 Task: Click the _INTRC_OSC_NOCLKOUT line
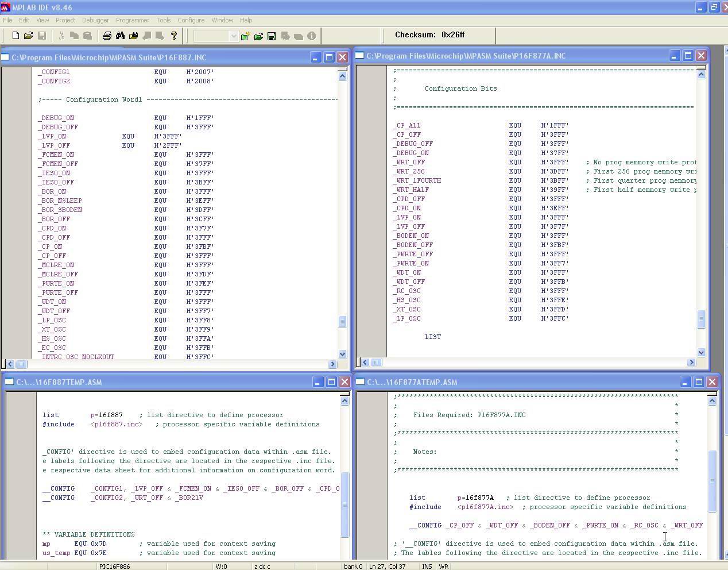coord(126,357)
